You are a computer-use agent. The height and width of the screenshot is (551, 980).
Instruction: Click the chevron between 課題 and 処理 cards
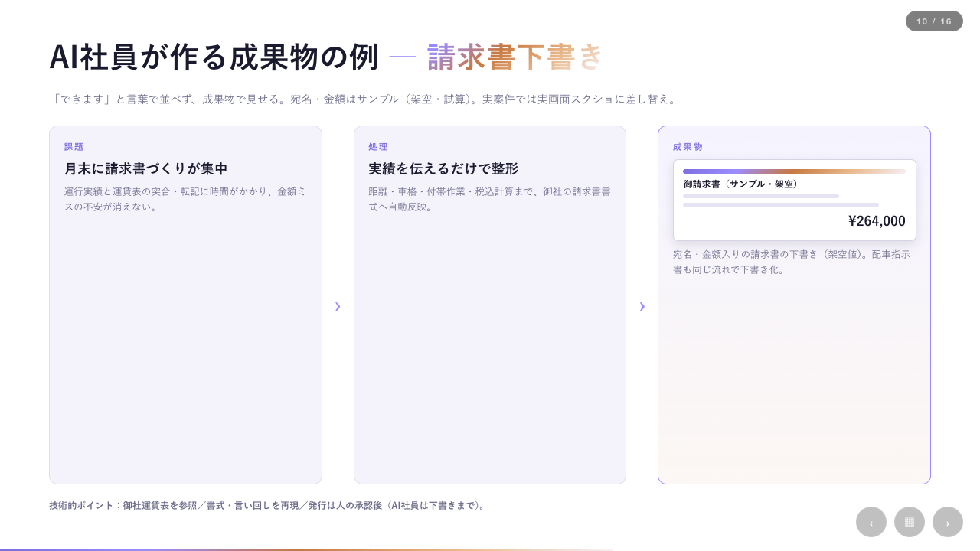click(x=338, y=306)
